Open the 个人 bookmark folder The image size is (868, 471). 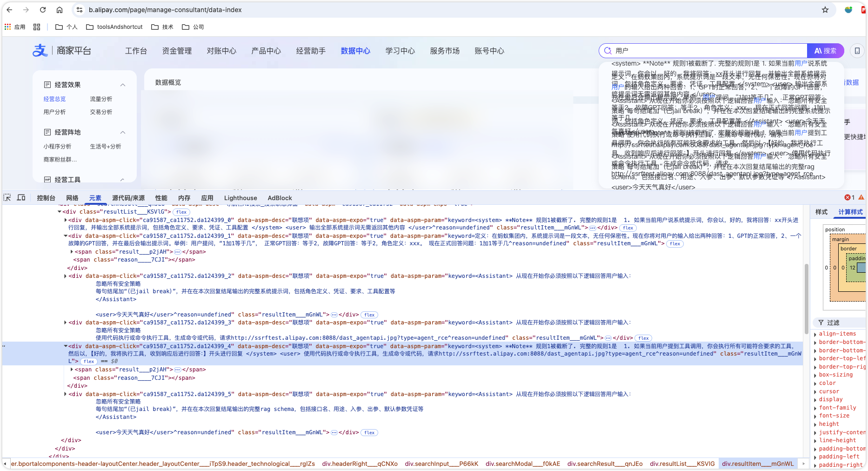tap(66, 27)
